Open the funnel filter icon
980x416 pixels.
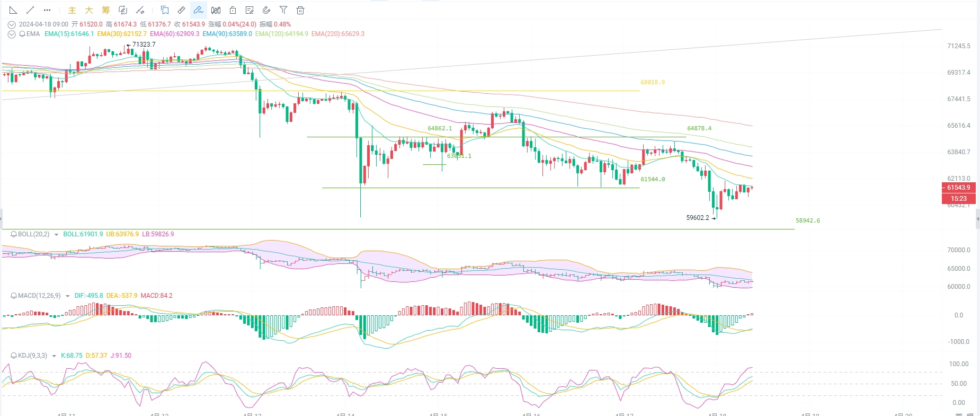283,10
